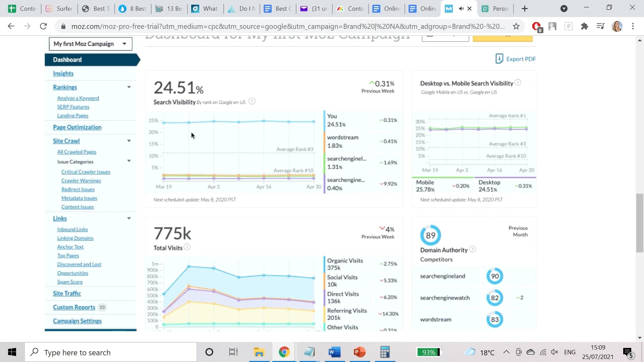Reload the moz.com page
Screen dimensions: 644x362
coord(43,26)
